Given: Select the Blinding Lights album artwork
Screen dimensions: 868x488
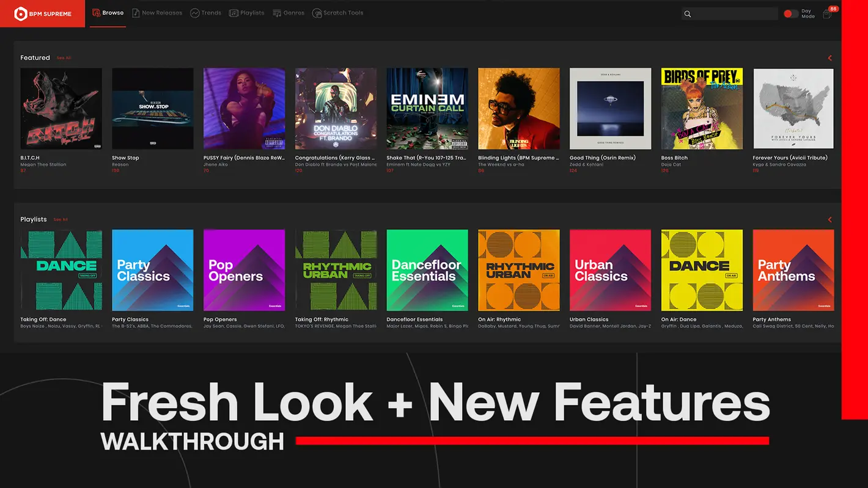Looking at the screenshot, I should 518,108.
